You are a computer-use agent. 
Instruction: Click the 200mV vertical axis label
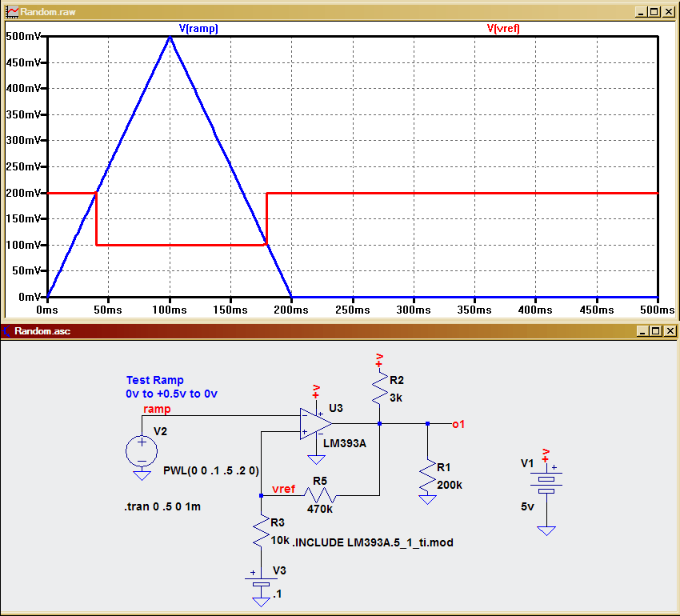point(23,193)
